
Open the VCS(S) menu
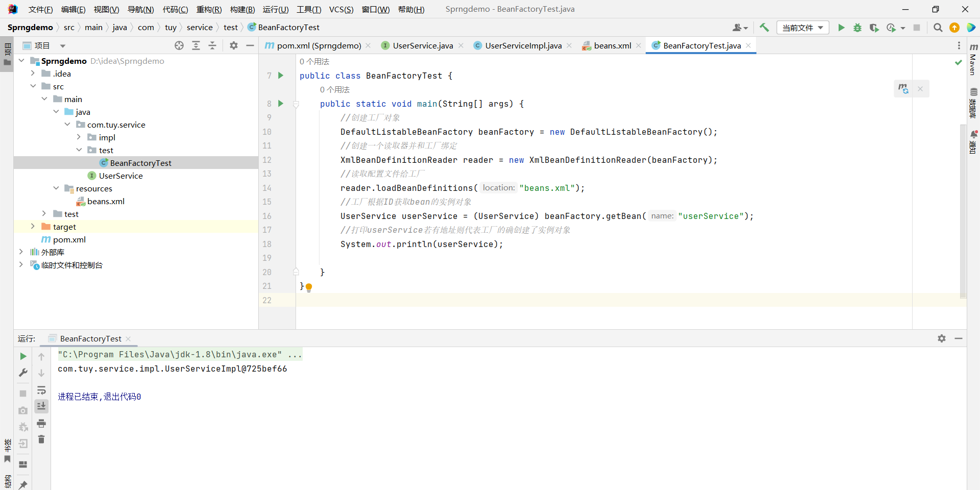(341, 9)
